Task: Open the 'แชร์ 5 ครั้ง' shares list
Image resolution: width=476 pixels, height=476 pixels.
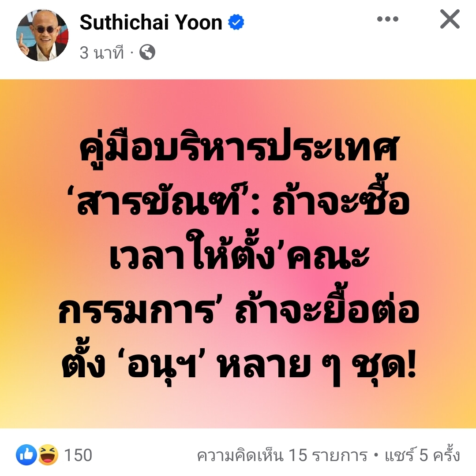Action: point(423,455)
